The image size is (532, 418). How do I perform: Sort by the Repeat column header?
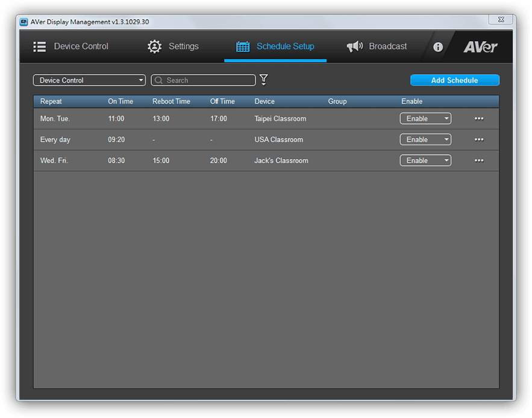(51, 101)
